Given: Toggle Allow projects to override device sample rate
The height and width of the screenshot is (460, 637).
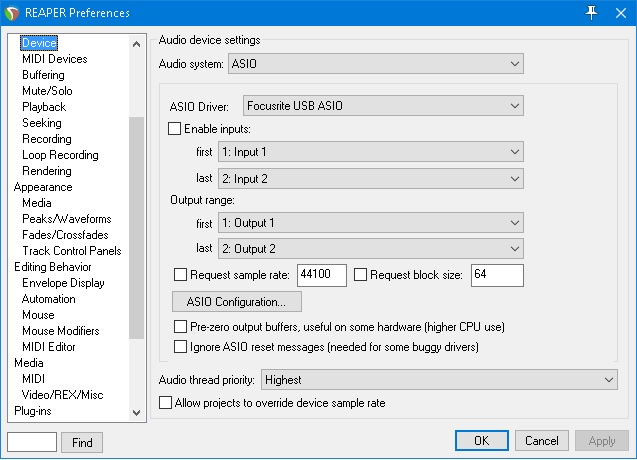Looking at the screenshot, I should 165,402.
